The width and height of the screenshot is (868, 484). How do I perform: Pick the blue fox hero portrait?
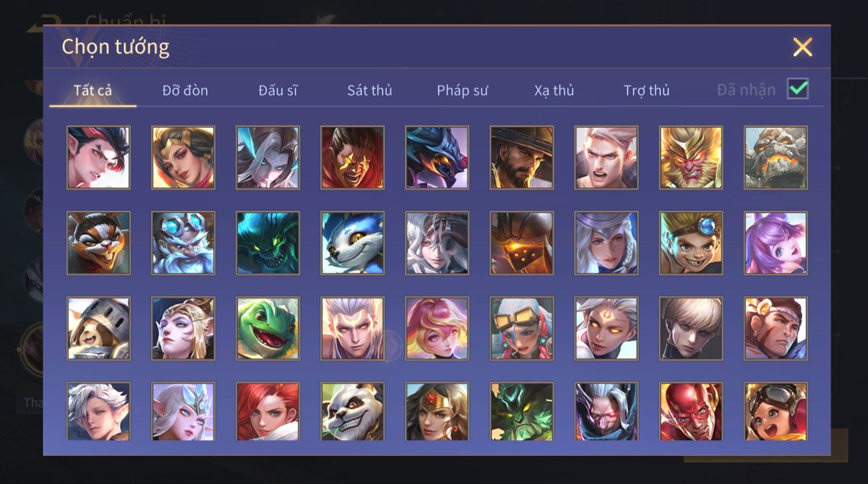coord(352,243)
